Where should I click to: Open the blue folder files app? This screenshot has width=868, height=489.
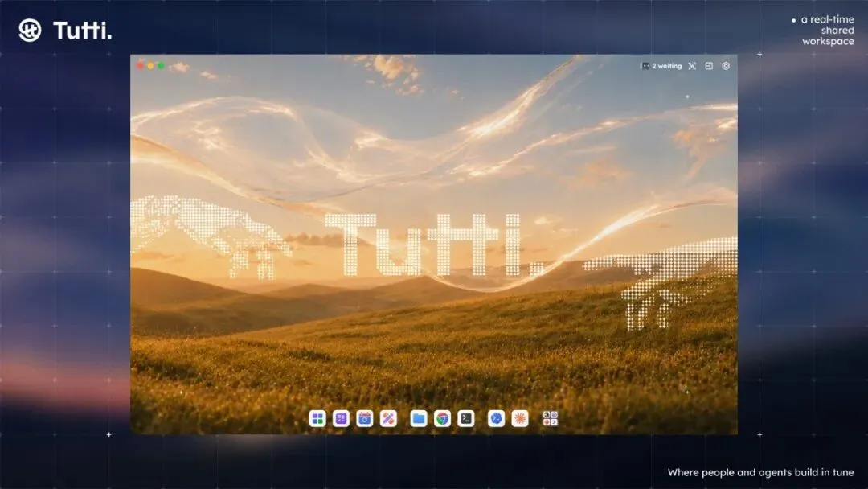(x=419, y=419)
